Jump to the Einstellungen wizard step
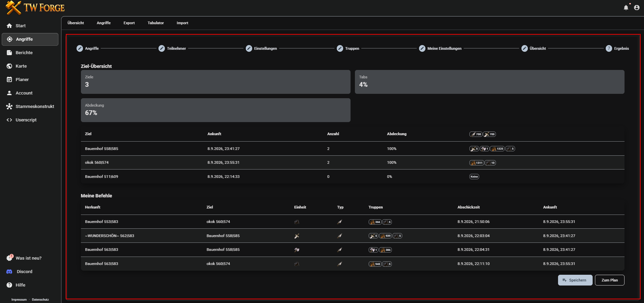Image resolution: width=644 pixels, height=303 pixels. coord(261,48)
